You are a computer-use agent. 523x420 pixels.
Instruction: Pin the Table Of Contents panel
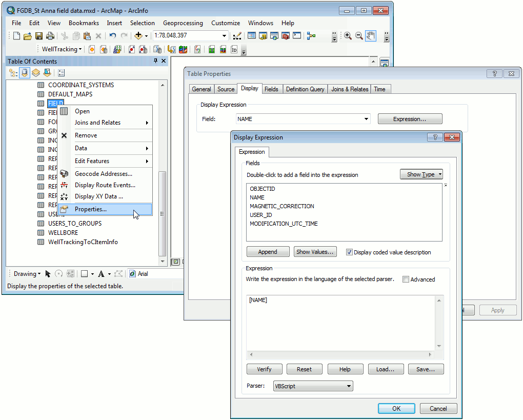pos(155,61)
